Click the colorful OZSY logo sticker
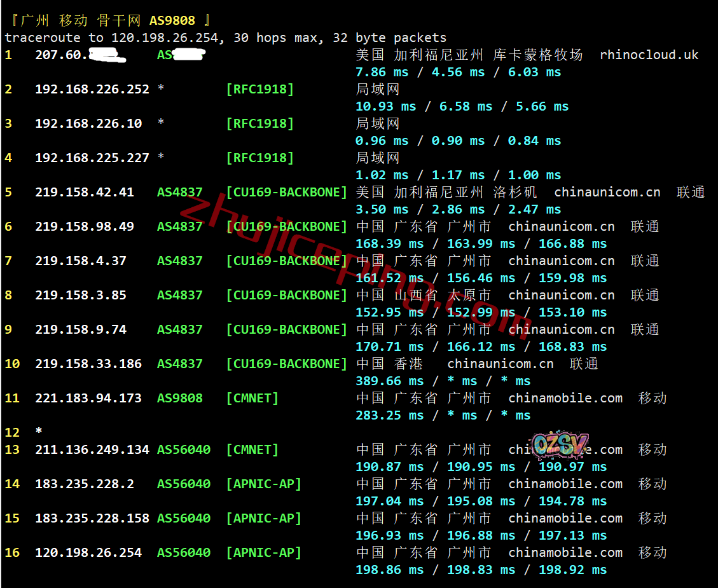The image size is (718, 588). [559, 446]
